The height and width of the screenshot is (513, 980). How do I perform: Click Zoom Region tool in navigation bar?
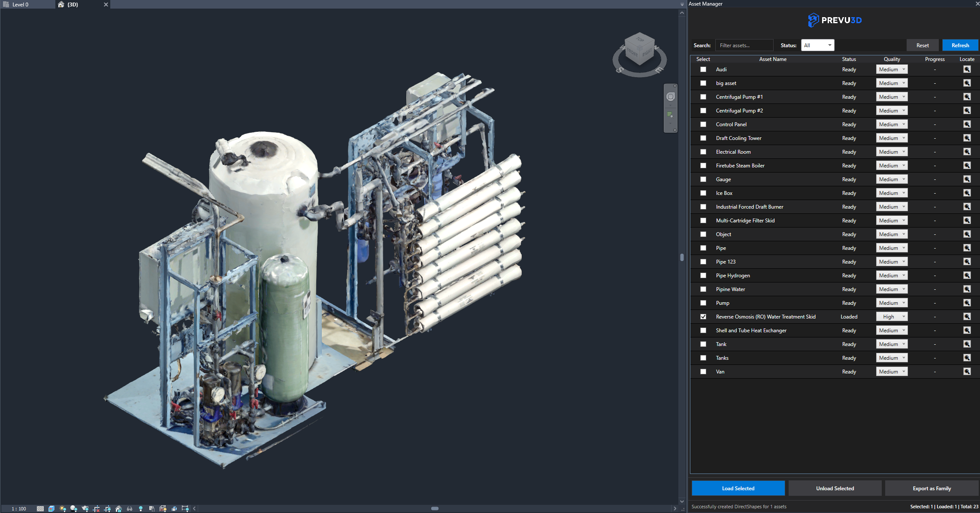click(670, 115)
